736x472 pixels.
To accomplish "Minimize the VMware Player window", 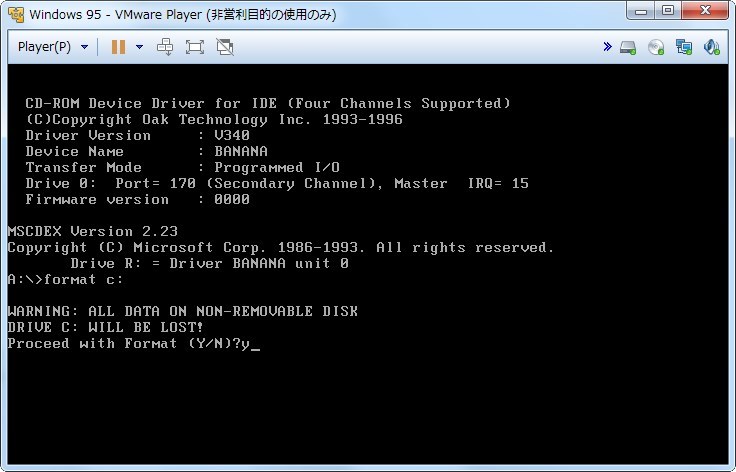I will pyautogui.click(x=640, y=11).
